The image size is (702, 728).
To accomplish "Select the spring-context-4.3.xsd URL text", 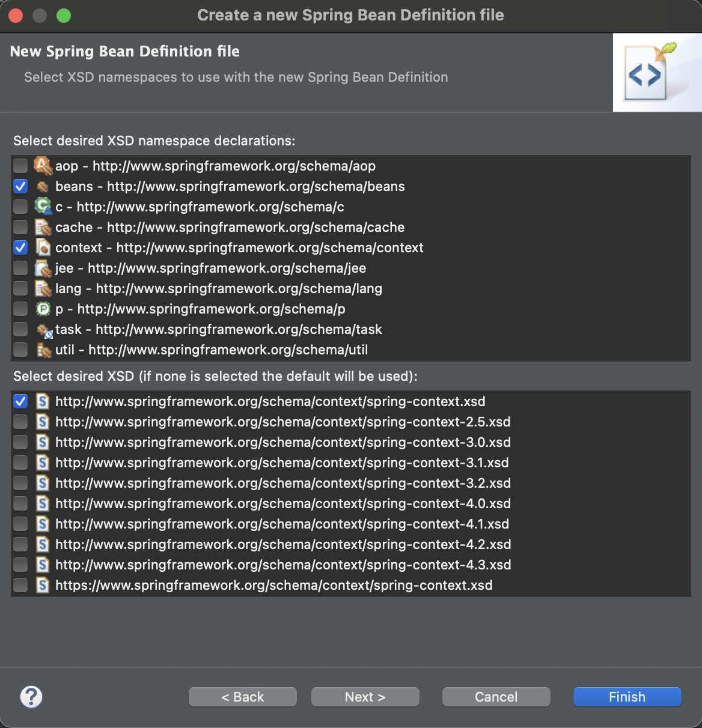I will 283,565.
